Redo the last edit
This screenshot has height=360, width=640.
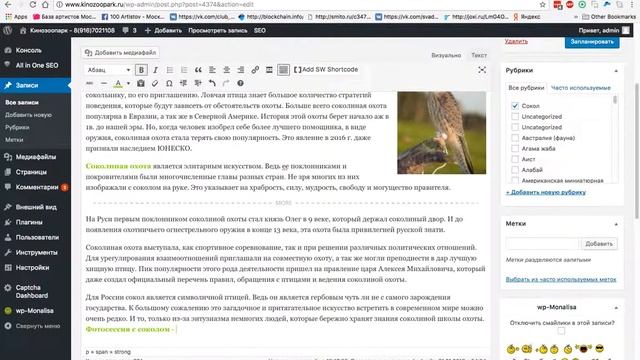coord(226,83)
